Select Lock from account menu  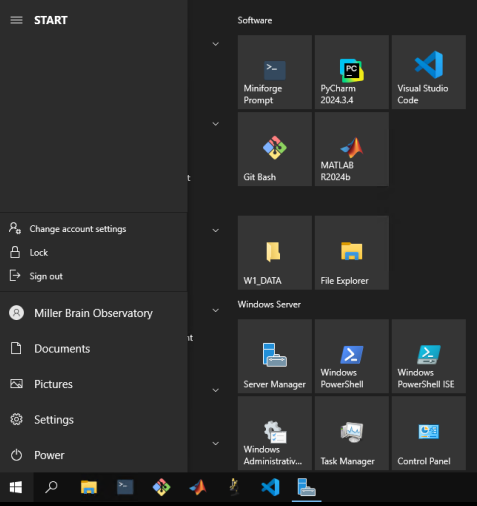click(x=94, y=252)
